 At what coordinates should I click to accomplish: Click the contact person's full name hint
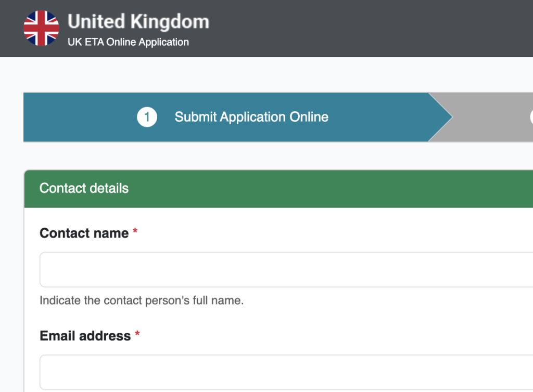pos(142,300)
